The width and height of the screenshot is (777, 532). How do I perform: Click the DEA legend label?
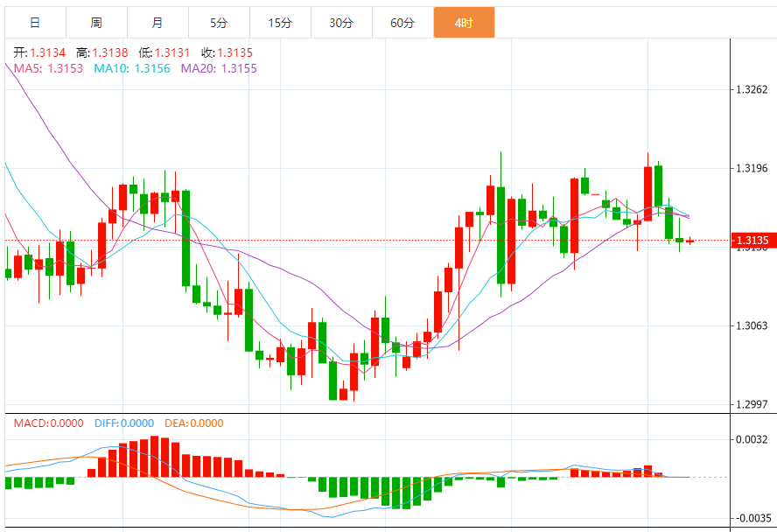[193, 423]
